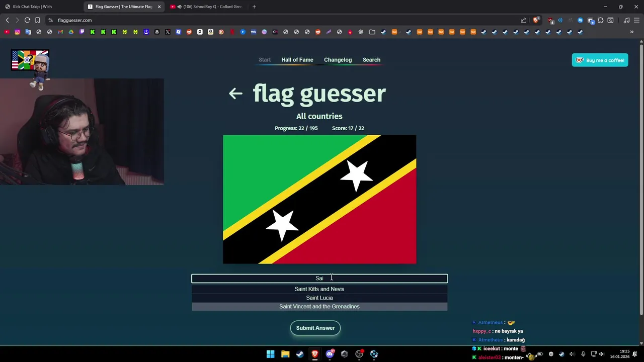644x362 pixels.
Task: Click the page vertical scrollbar
Action: pos(641,181)
